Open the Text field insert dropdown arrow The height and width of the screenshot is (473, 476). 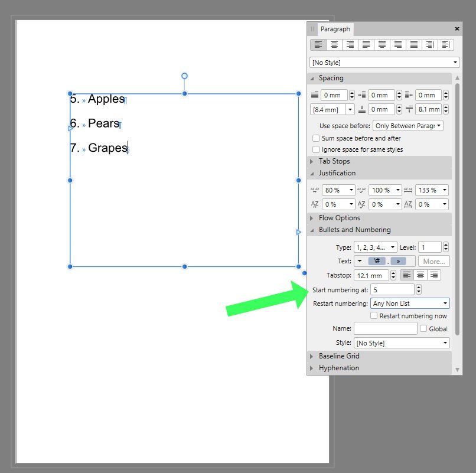[x=360, y=261]
